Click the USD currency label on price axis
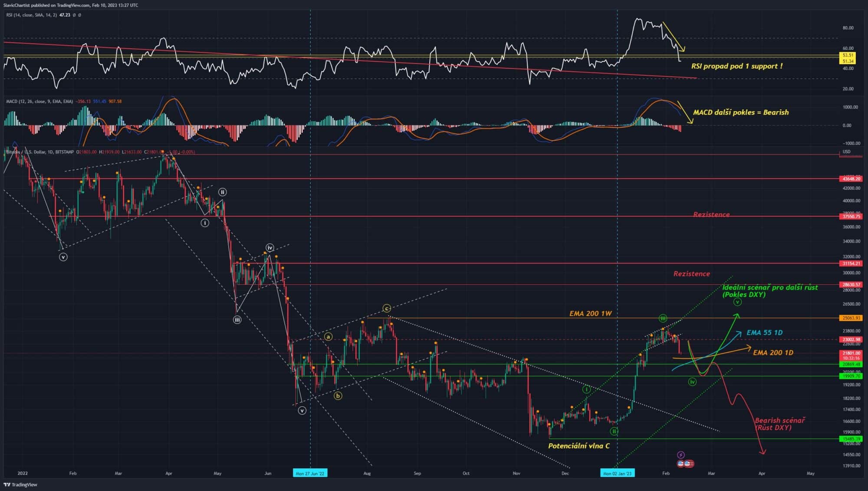 846,152
